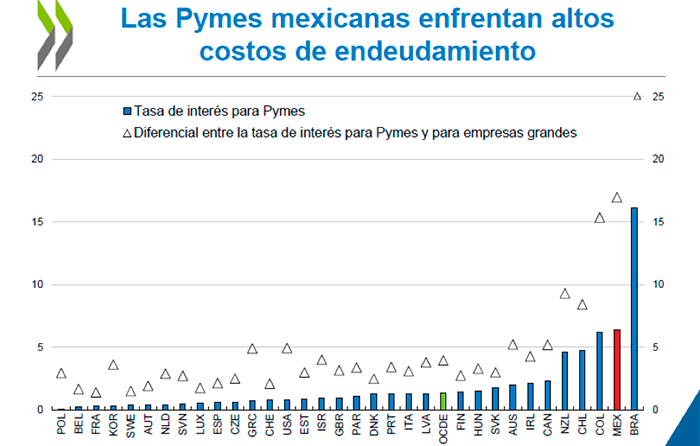
Task: Click the 'CHE' axis label
Action: 270,425
